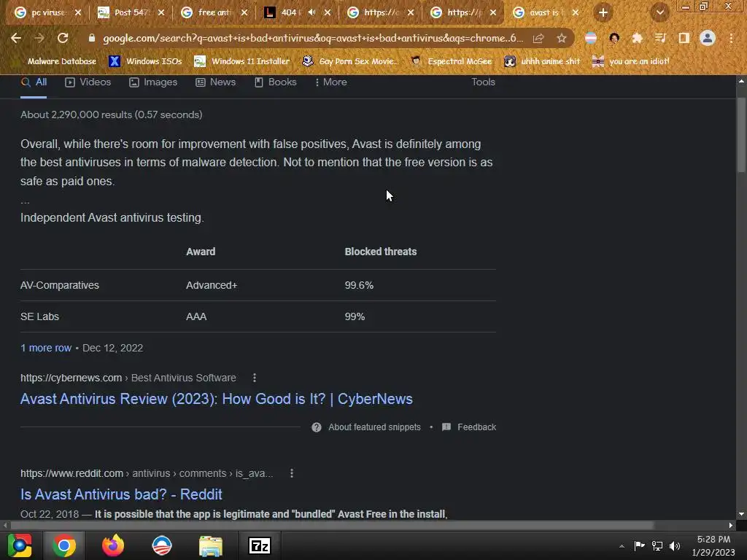Expand the tab search dropdown
Screen dimensions: 747x560
[x=659, y=12]
